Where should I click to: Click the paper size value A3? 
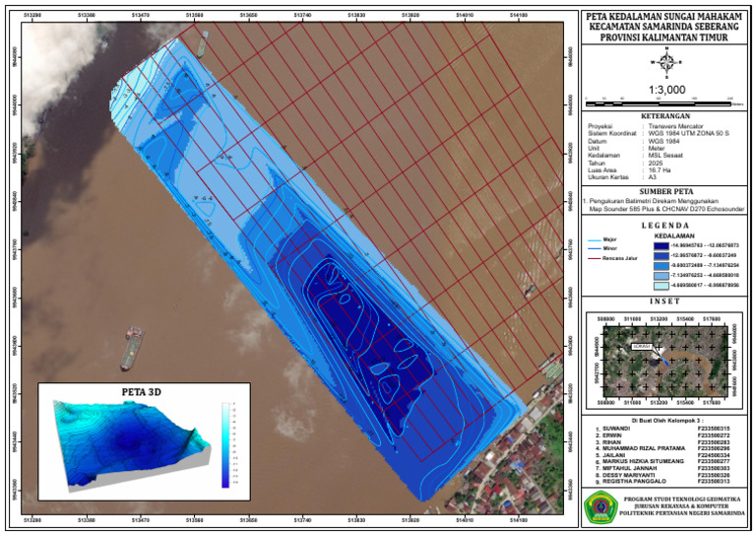pyautogui.click(x=653, y=177)
